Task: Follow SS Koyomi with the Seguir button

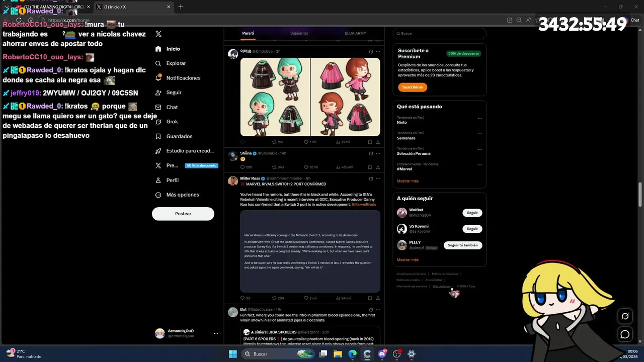Action: click(472, 229)
